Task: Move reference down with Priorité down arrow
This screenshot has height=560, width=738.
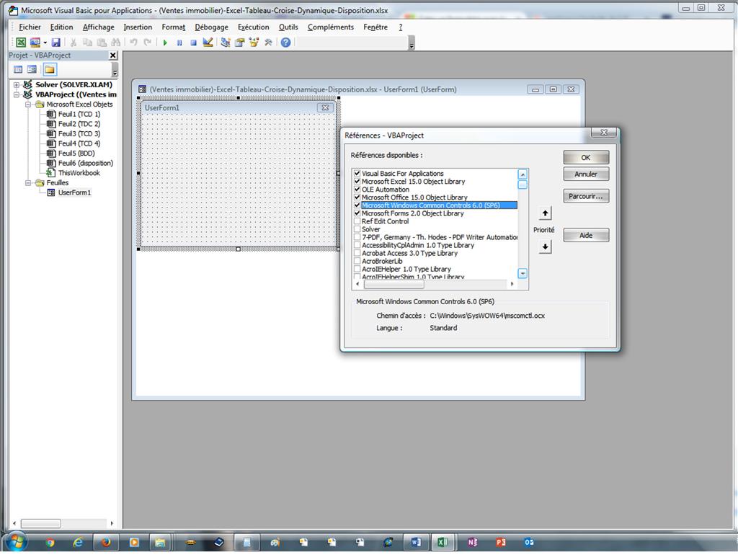Action: click(x=545, y=246)
